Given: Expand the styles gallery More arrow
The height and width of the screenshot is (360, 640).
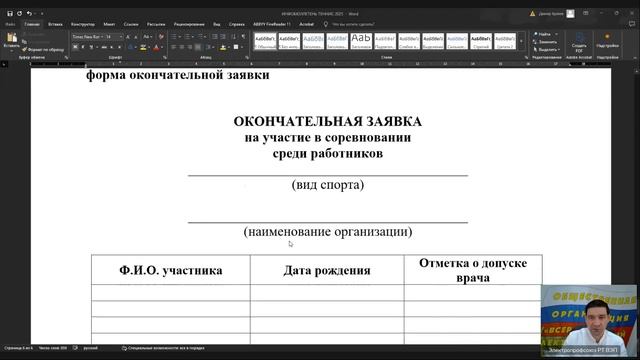Looking at the screenshot, I should click(521, 41).
